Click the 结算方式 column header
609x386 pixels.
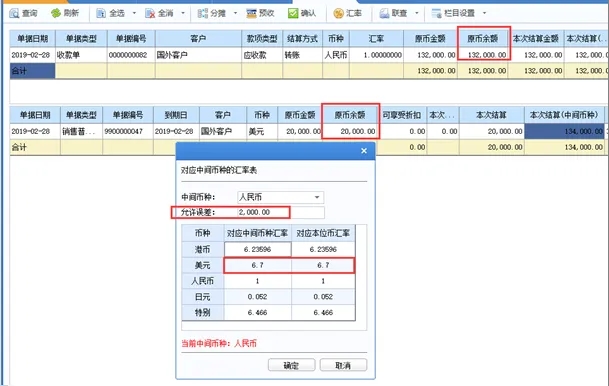point(302,38)
